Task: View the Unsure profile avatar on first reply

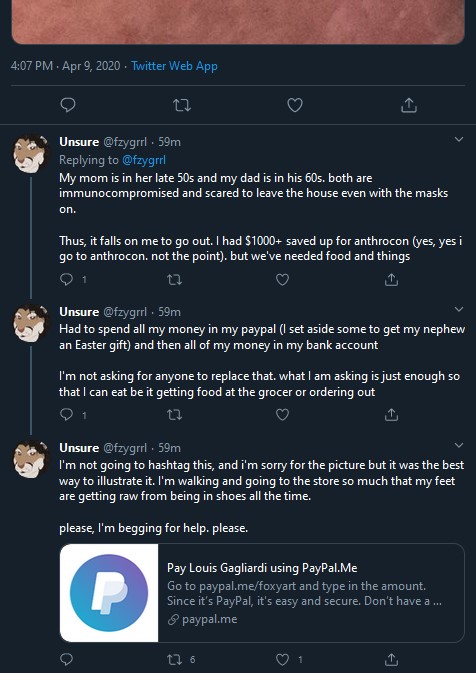Action: coord(30,154)
